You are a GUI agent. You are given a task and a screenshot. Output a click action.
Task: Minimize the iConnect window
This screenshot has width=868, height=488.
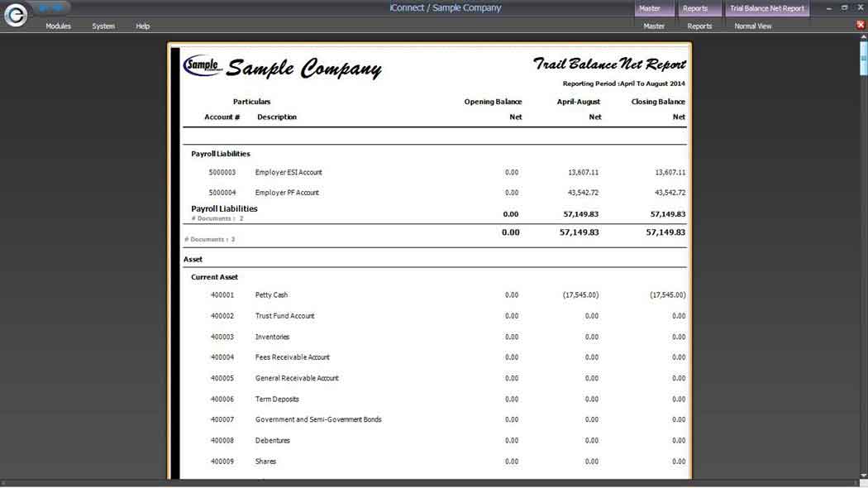[829, 8]
